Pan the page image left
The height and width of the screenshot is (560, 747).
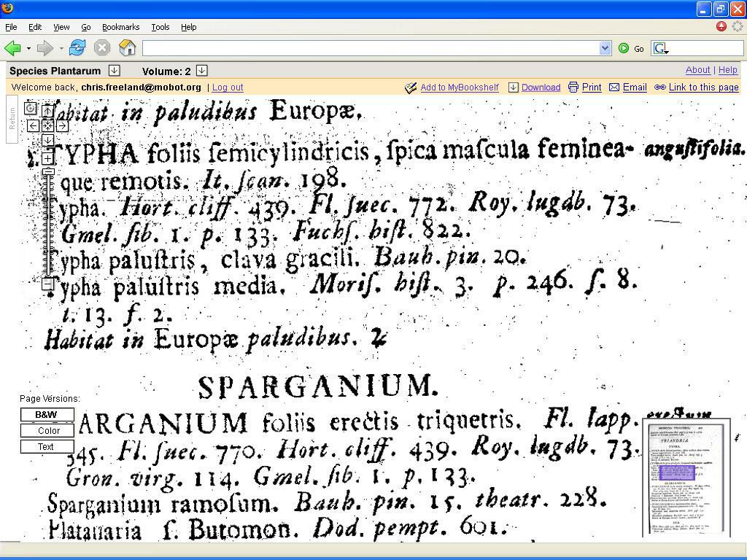tap(34, 125)
